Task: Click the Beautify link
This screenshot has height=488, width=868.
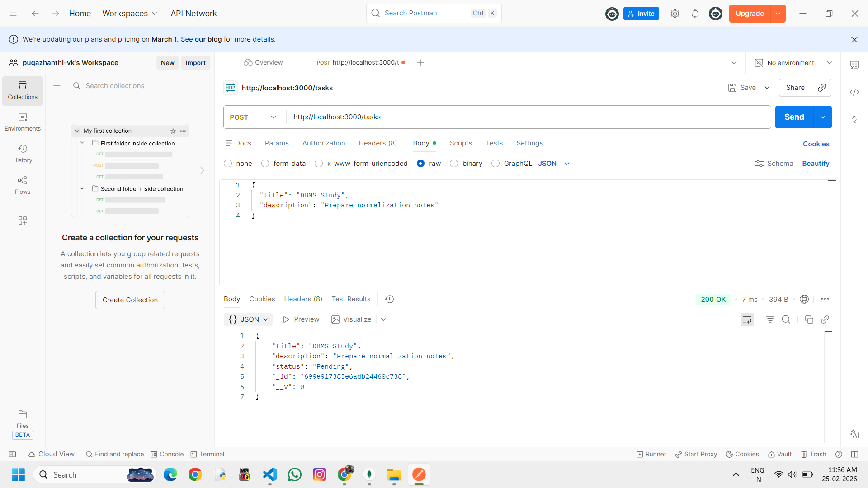Action: point(815,164)
